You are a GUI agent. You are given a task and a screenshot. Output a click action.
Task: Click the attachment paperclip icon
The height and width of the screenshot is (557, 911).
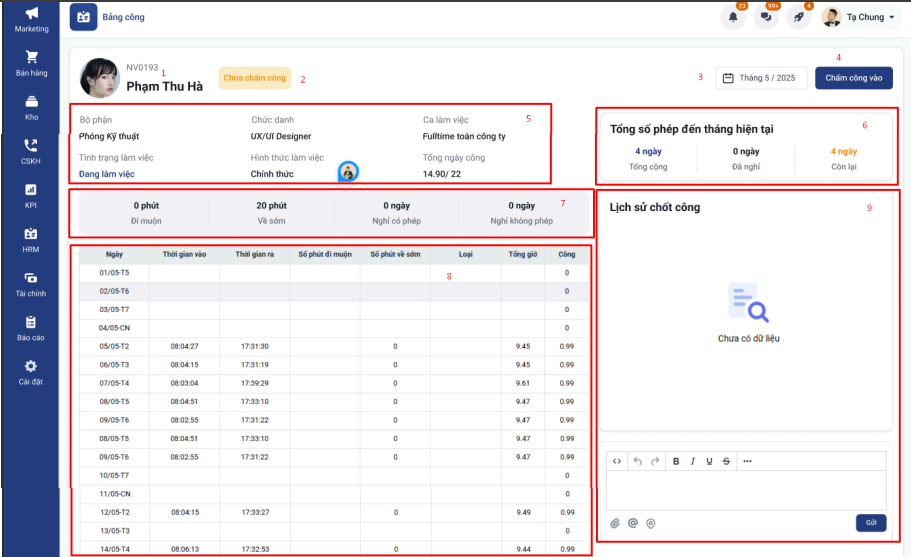[x=616, y=523]
